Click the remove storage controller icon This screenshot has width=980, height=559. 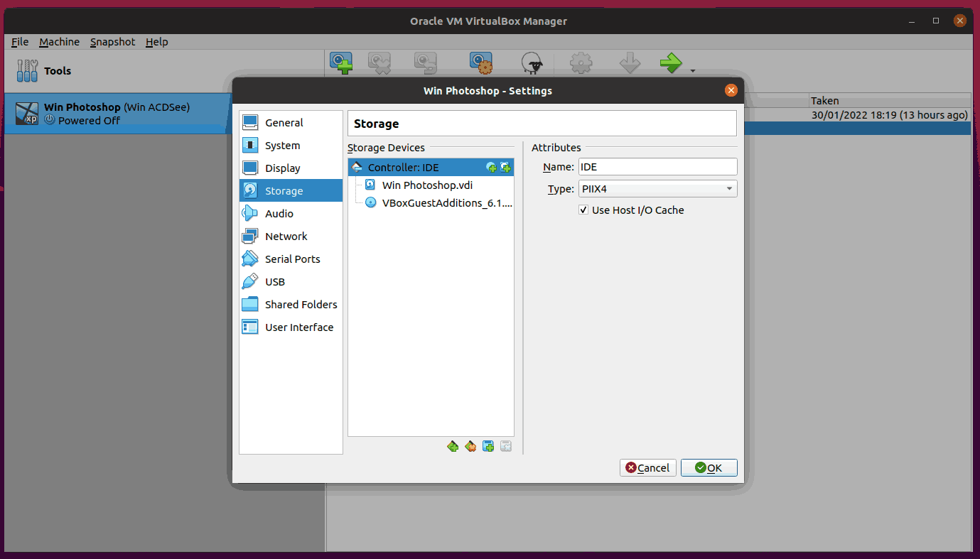coord(470,447)
